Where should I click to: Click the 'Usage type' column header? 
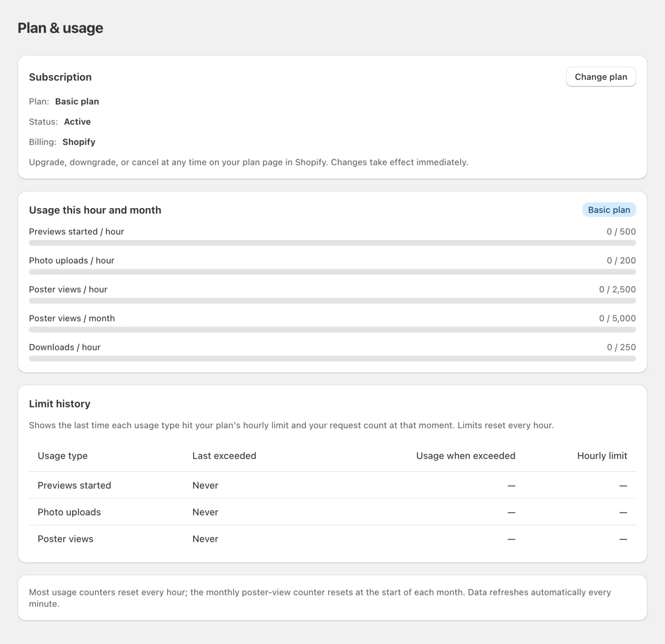coord(63,456)
